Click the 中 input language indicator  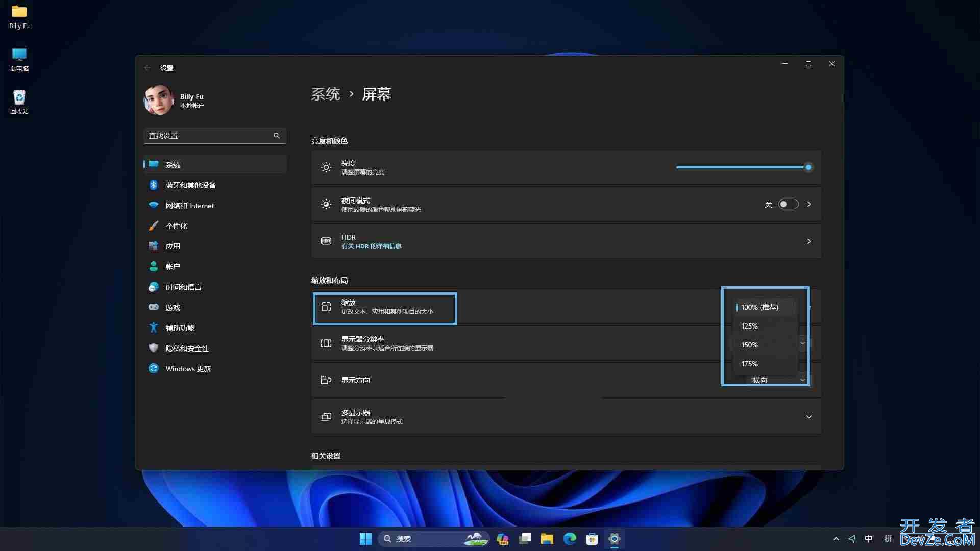tap(869, 539)
